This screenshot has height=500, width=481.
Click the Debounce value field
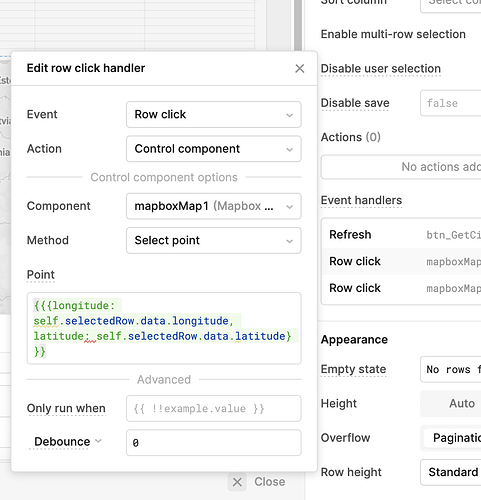point(214,443)
